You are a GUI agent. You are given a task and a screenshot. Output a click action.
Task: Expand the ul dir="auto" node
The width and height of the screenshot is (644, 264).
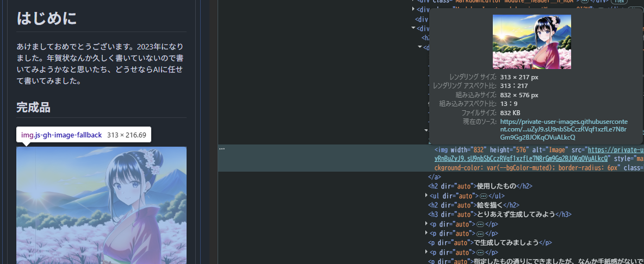click(426, 196)
